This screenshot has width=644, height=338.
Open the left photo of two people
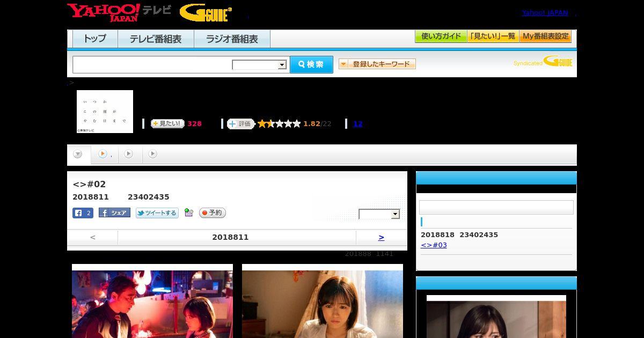pos(152,304)
